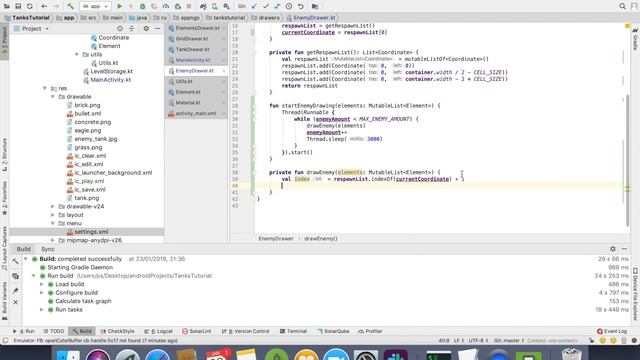
Task: Toggle tool window bars icon in status bar
Action: click(5, 340)
